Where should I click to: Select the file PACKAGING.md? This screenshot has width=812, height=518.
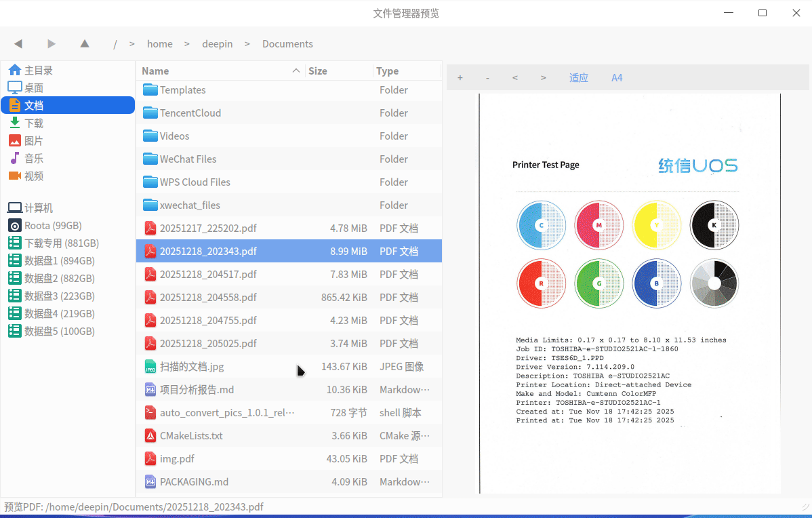pos(289,482)
